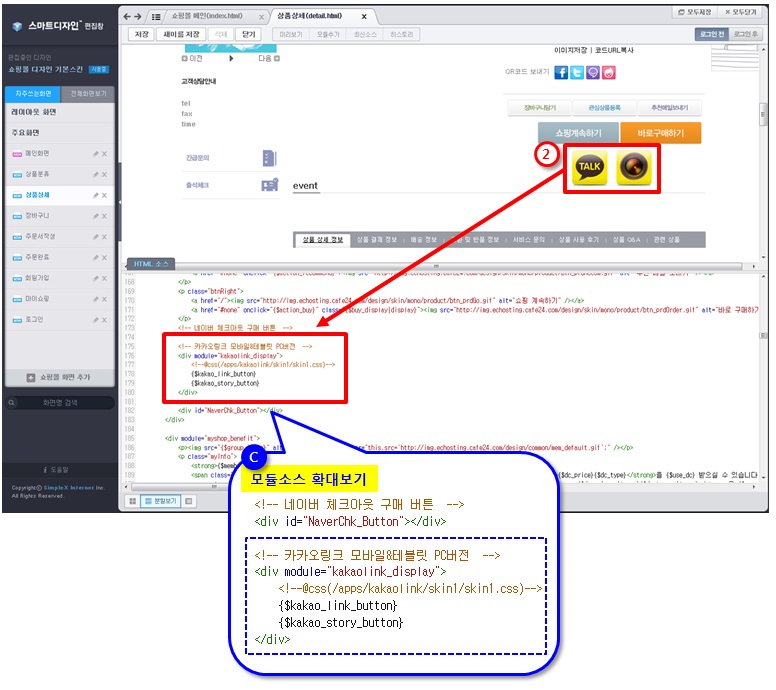
Task: Click the 화면명 검색 search field
Action: point(59,404)
